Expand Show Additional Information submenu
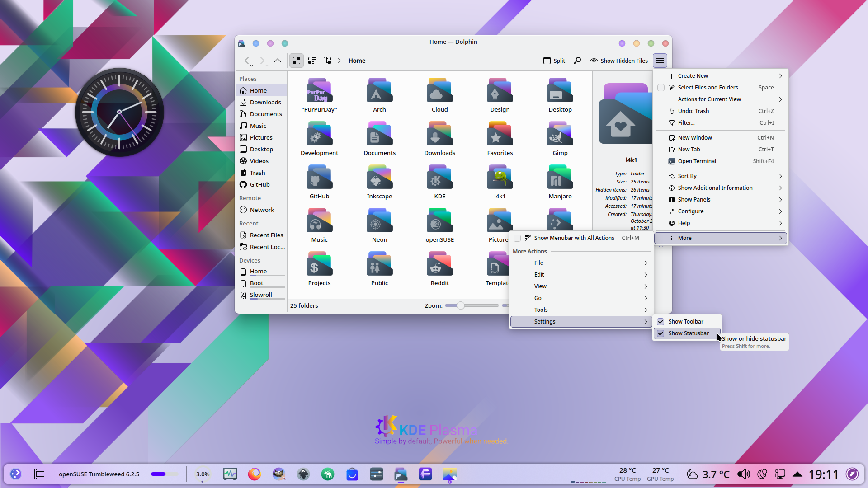The width and height of the screenshot is (868, 488). coord(721,188)
